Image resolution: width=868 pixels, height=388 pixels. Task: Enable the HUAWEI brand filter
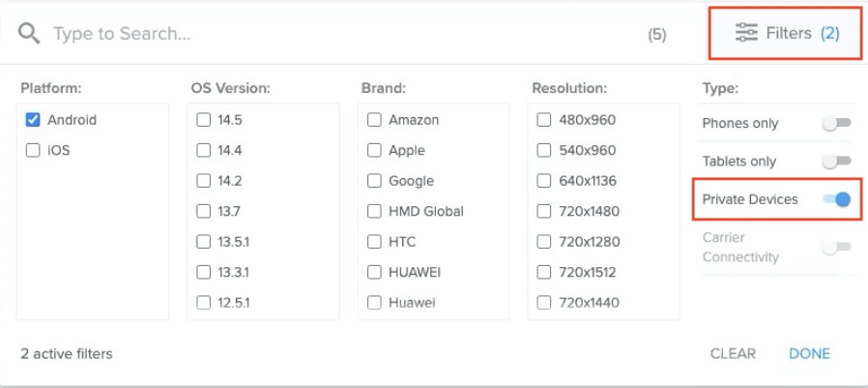[x=374, y=272]
